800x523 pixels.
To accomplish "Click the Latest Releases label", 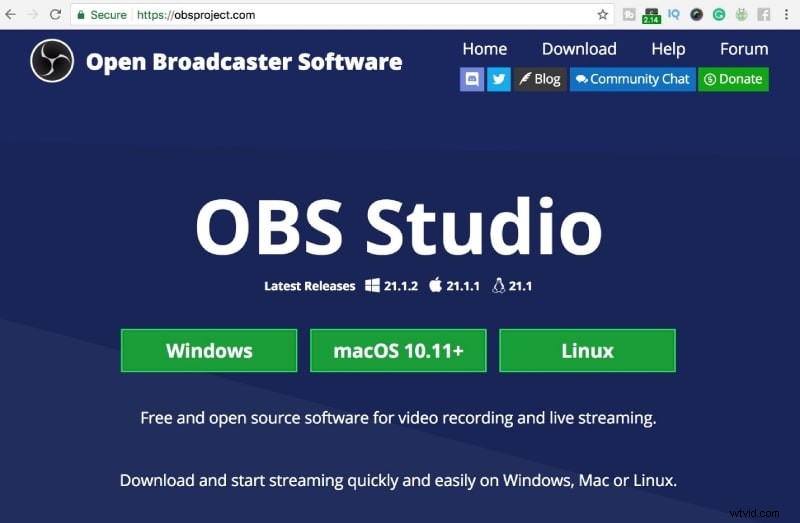I will [x=310, y=286].
